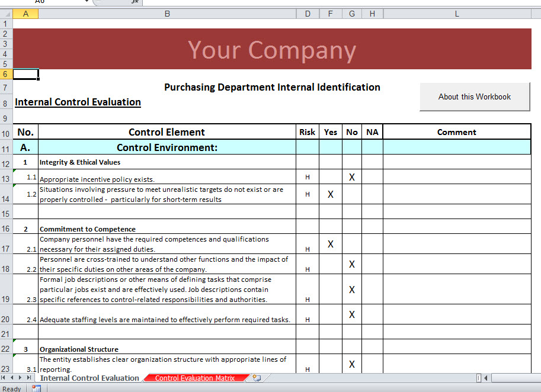Click 'Control Environment:' section cell
Viewport: 541px width, 392px height.
coord(167,147)
